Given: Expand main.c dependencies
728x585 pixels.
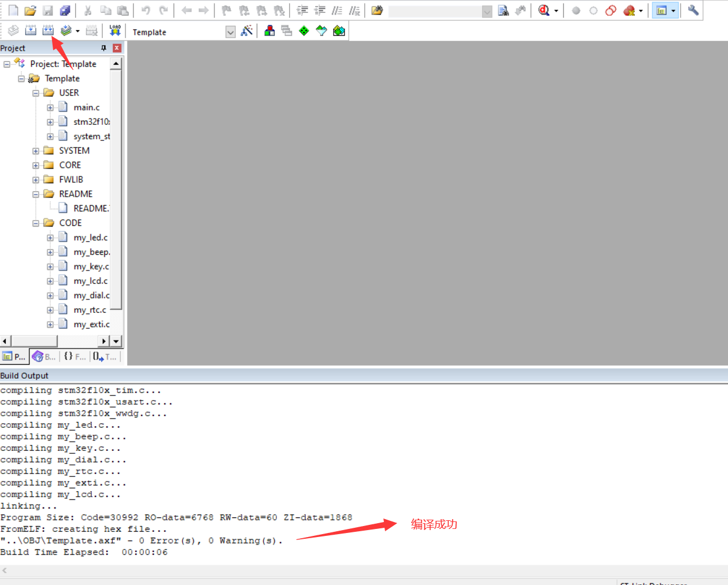Looking at the screenshot, I should click(x=50, y=108).
